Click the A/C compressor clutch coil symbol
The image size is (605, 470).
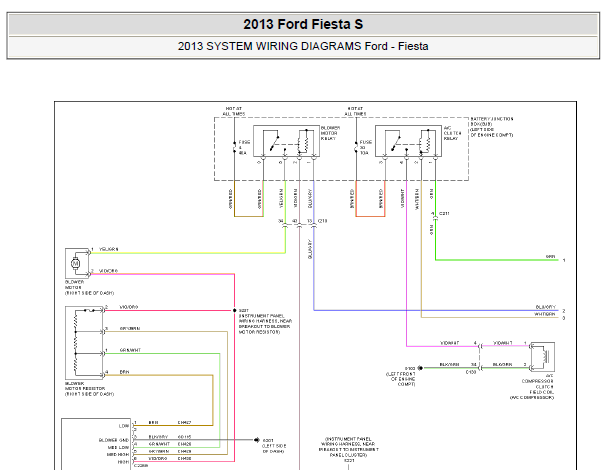(542, 357)
